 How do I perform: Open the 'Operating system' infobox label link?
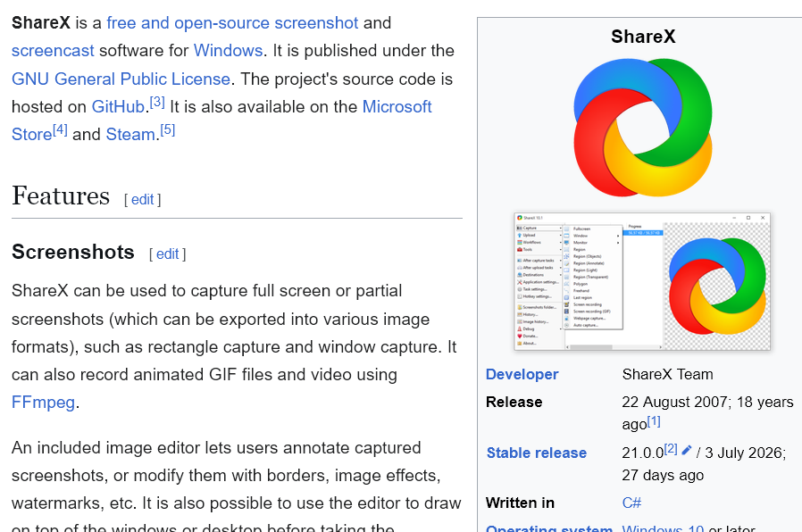pyautogui.click(x=549, y=528)
